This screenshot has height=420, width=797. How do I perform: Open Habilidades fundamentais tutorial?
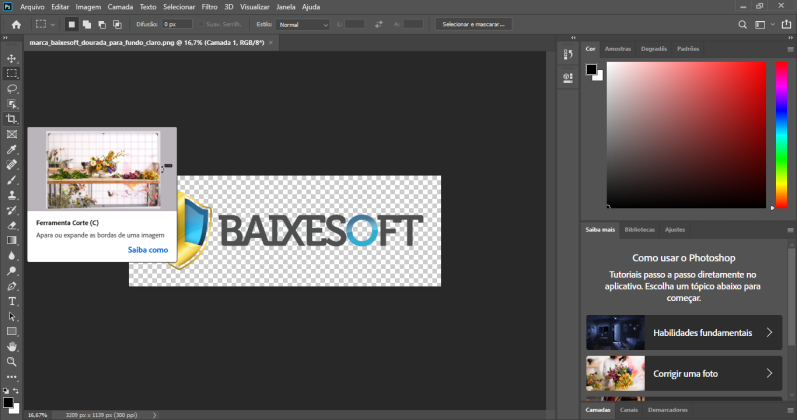coord(684,333)
